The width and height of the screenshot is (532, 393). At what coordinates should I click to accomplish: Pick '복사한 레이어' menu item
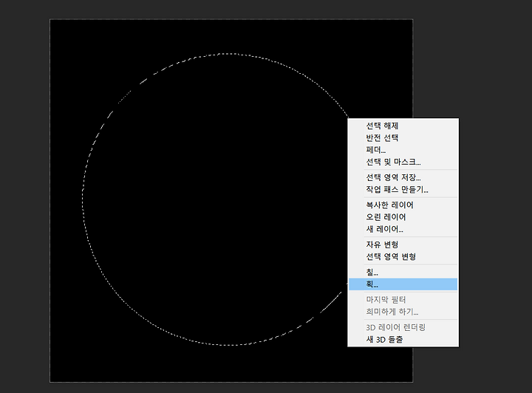coord(403,205)
